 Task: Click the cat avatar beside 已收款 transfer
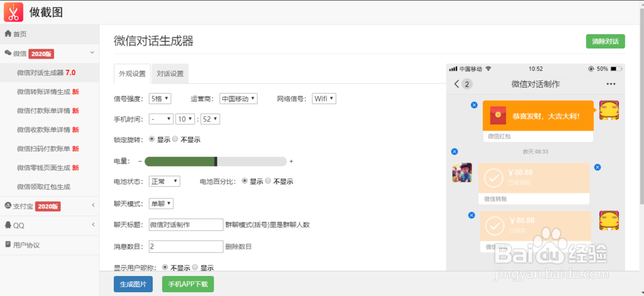[609, 221]
